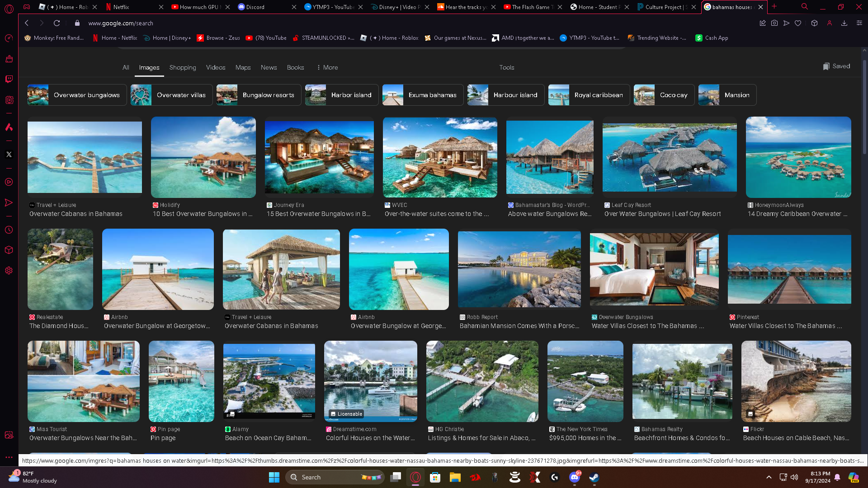The height and width of the screenshot is (488, 868).
Task: Open the Tools search options
Action: (506, 67)
